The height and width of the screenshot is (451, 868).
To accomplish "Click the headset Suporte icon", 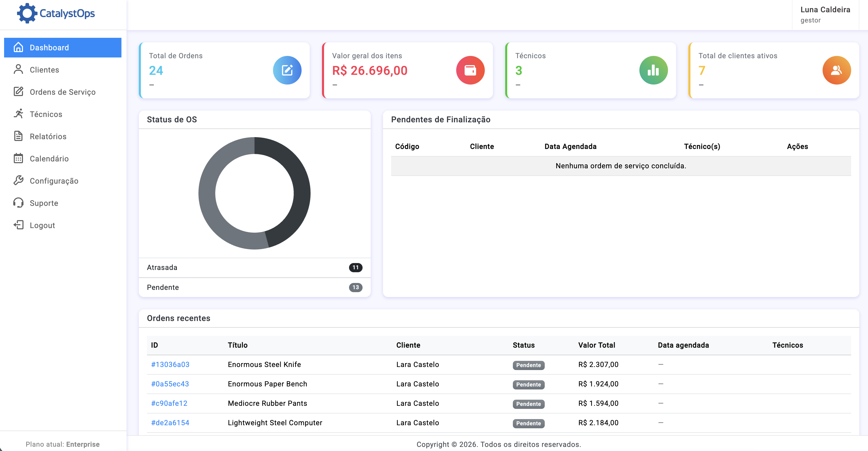I will pos(18,203).
